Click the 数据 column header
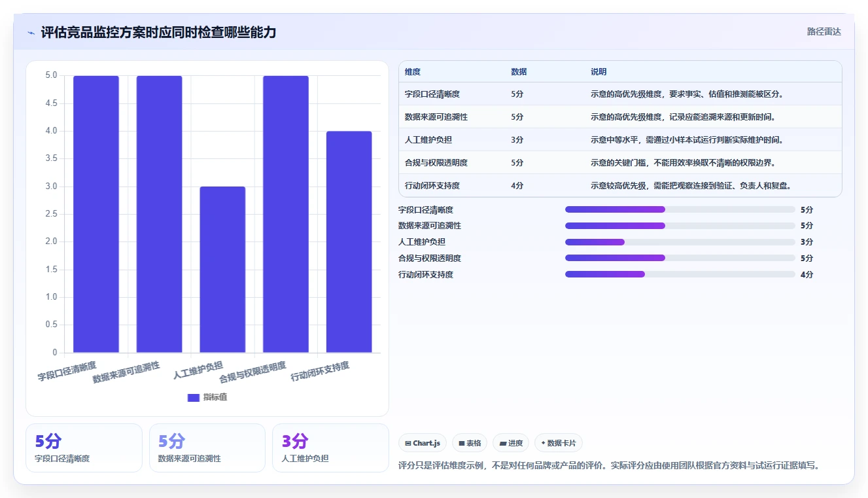 (519, 72)
